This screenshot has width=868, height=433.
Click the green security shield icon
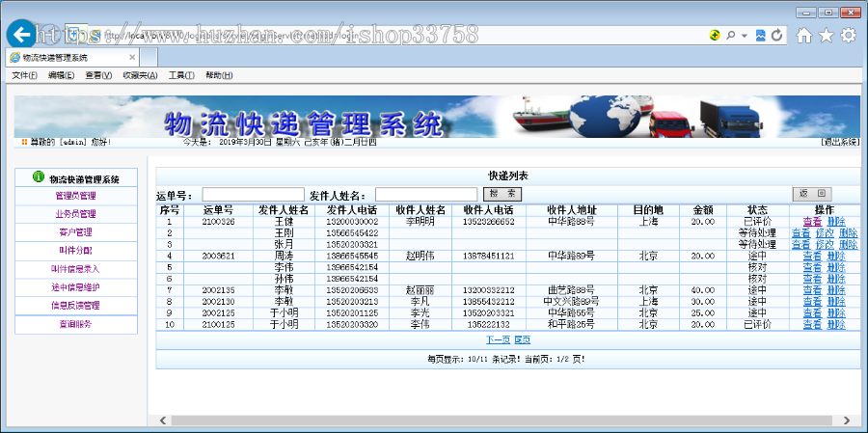[x=715, y=36]
